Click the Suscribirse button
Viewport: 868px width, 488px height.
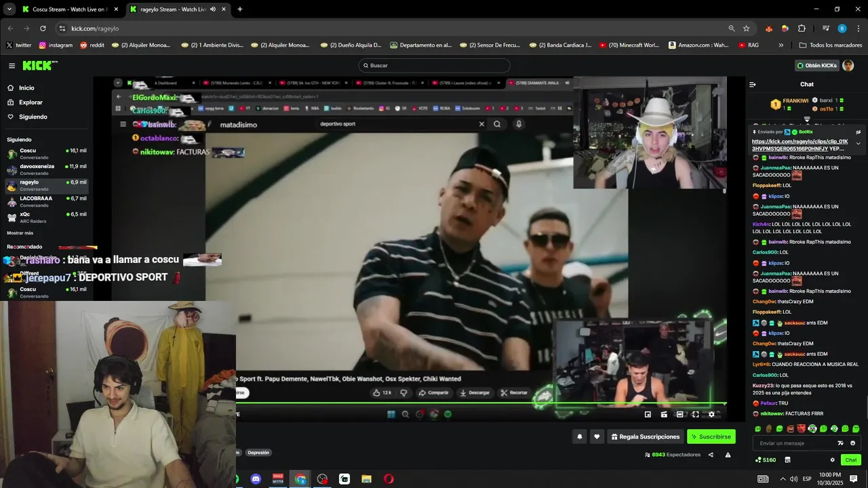tap(711, 436)
